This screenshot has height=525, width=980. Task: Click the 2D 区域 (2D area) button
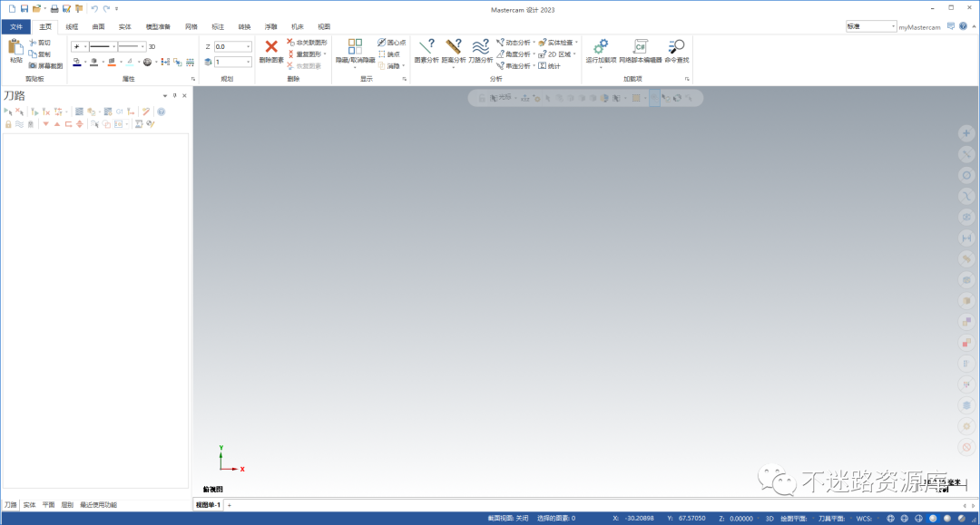555,54
